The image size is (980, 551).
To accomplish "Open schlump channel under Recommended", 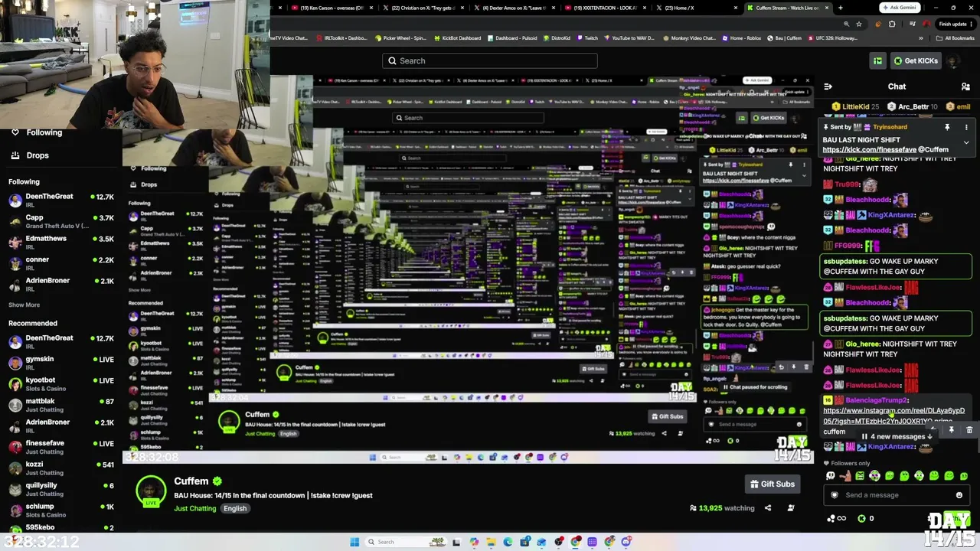I will coord(61,510).
